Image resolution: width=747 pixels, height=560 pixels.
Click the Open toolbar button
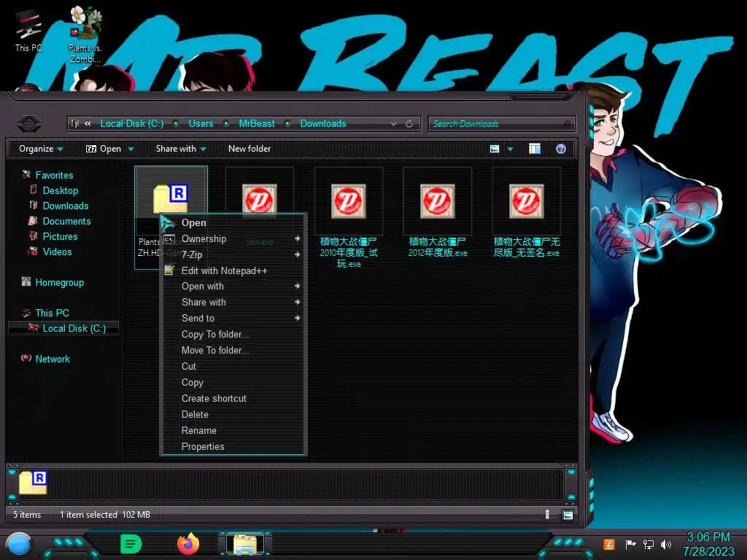tap(104, 149)
